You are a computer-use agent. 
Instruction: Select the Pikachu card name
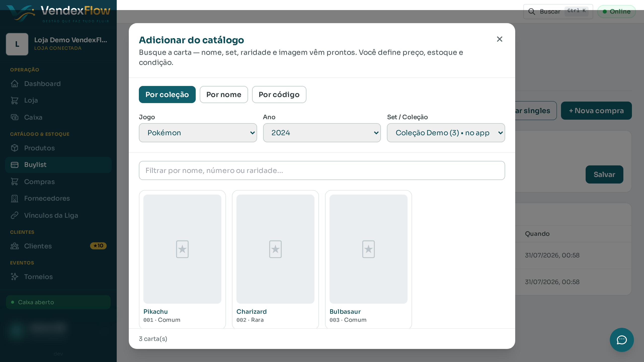155,311
